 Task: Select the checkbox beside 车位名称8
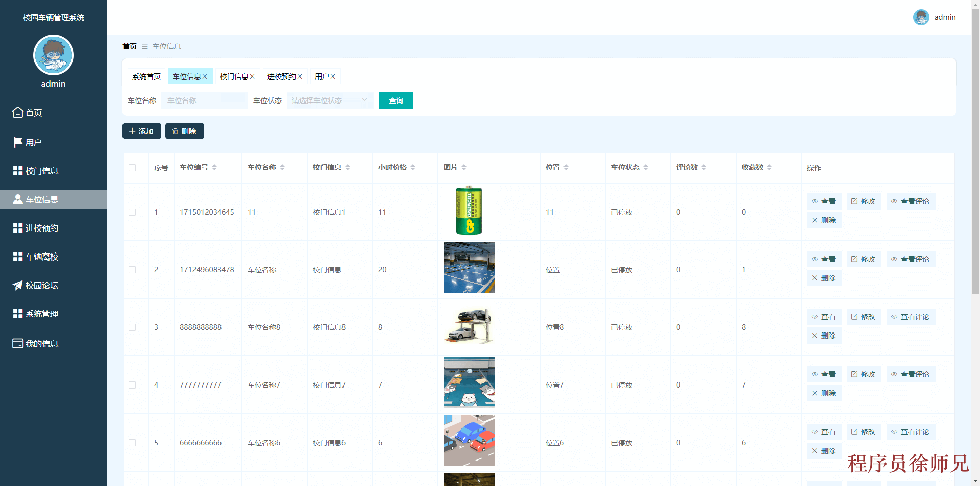coord(132,327)
